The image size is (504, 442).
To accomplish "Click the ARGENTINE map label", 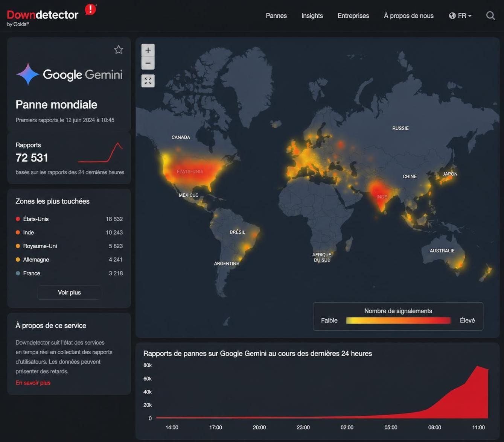I will click(227, 263).
